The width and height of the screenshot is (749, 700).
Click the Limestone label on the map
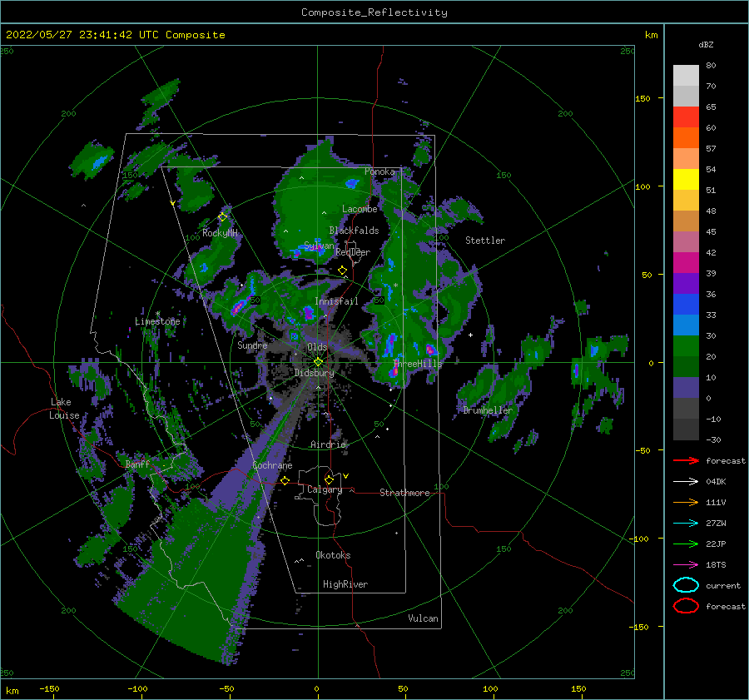point(157,321)
